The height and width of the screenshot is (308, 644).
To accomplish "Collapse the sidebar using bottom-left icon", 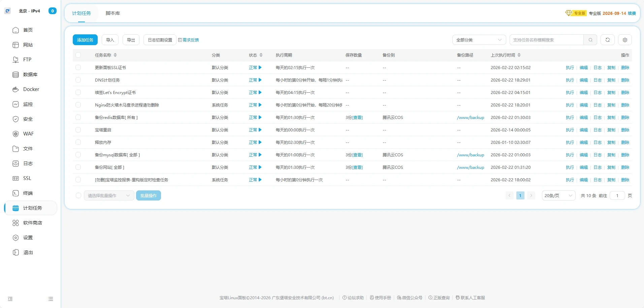I will [10, 299].
